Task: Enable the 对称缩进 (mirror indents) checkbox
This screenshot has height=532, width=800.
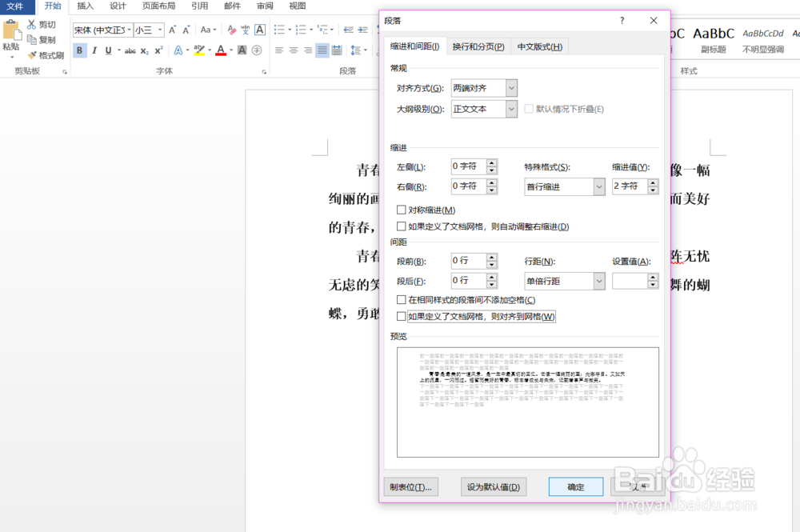Action: coord(402,209)
